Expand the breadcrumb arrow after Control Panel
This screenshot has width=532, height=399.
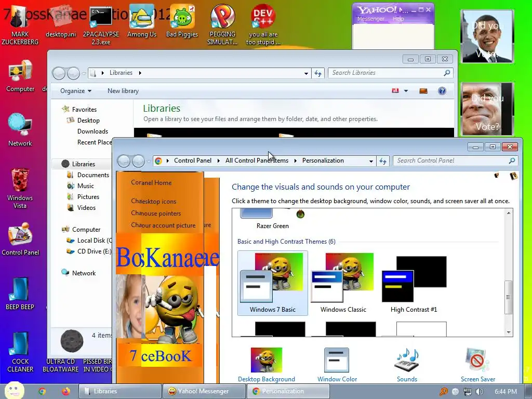219,161
